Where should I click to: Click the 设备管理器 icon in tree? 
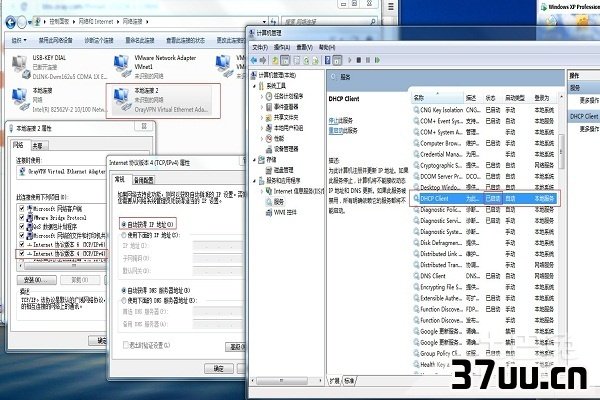coord(269,149)
